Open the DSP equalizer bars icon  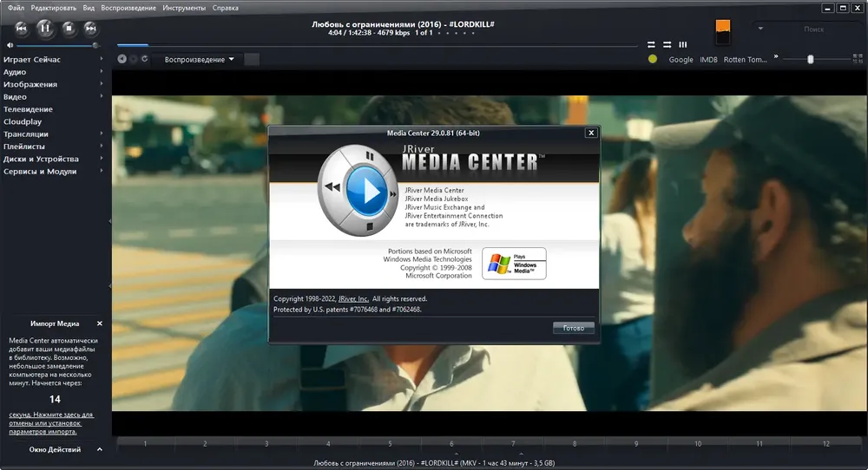pyautogui.click(x=683, y=45)
